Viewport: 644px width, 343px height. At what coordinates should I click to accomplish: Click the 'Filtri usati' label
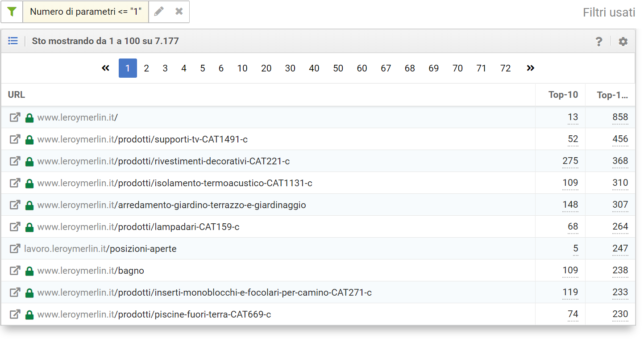[609, 13]
